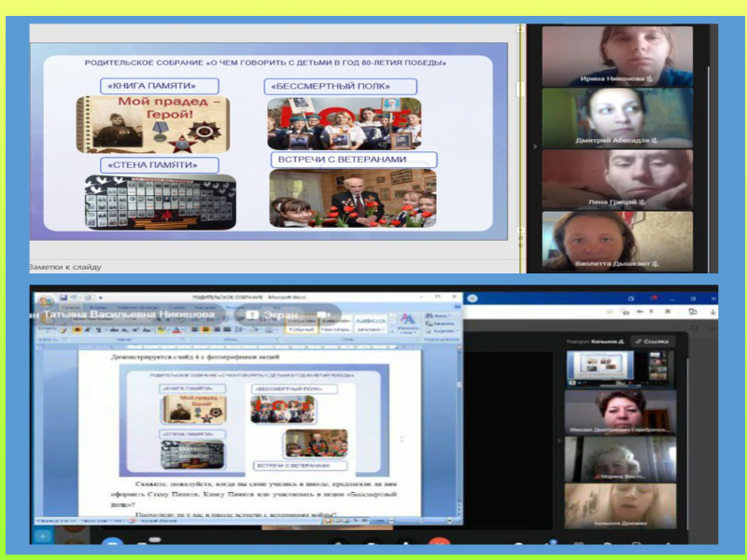
Task: Toggle italic formatting in Word
Action: pos(87,329)
